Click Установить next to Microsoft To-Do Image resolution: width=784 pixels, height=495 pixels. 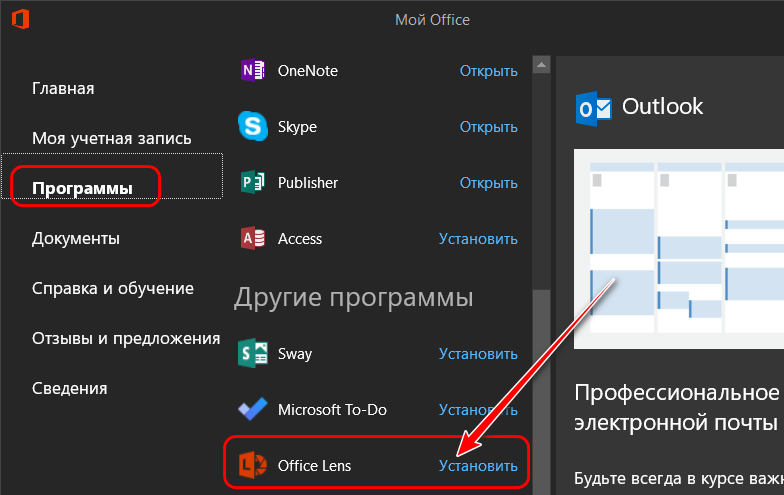click(478, 410)
